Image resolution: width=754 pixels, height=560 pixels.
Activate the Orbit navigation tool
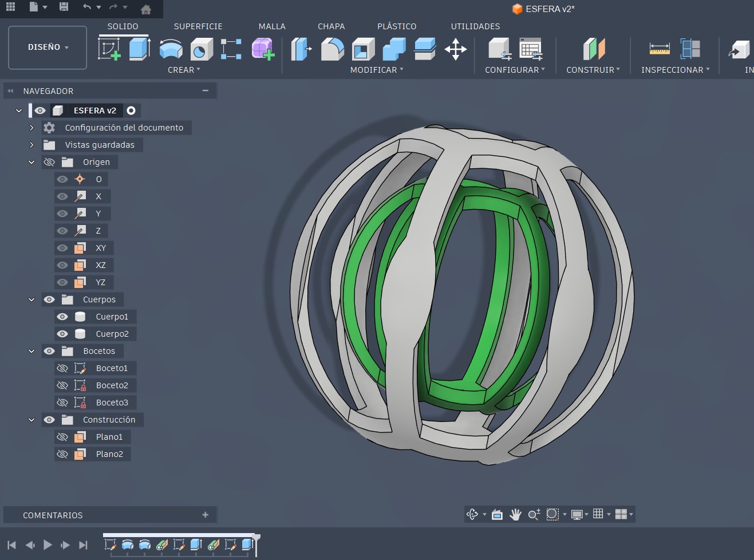tap(472, 514)
